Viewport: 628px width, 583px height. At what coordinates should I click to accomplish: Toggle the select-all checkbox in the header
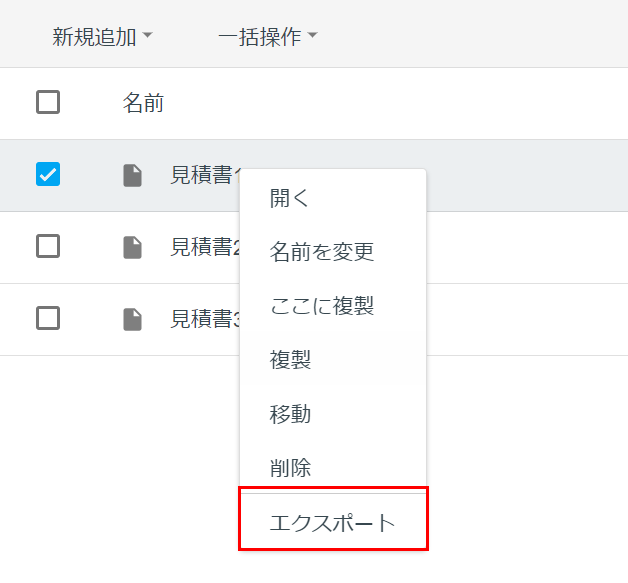(x=48, y=102)
